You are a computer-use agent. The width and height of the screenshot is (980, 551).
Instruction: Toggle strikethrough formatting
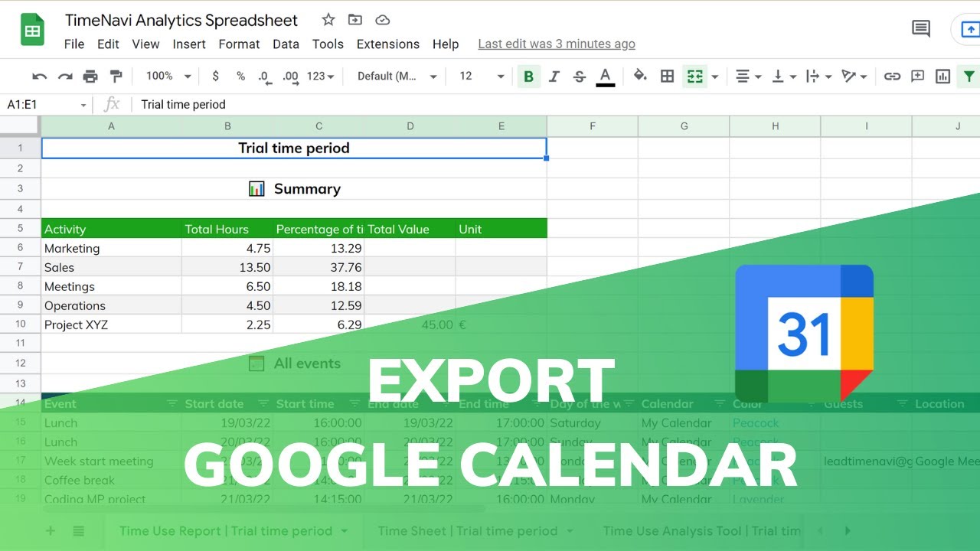(x=580, y=76)
